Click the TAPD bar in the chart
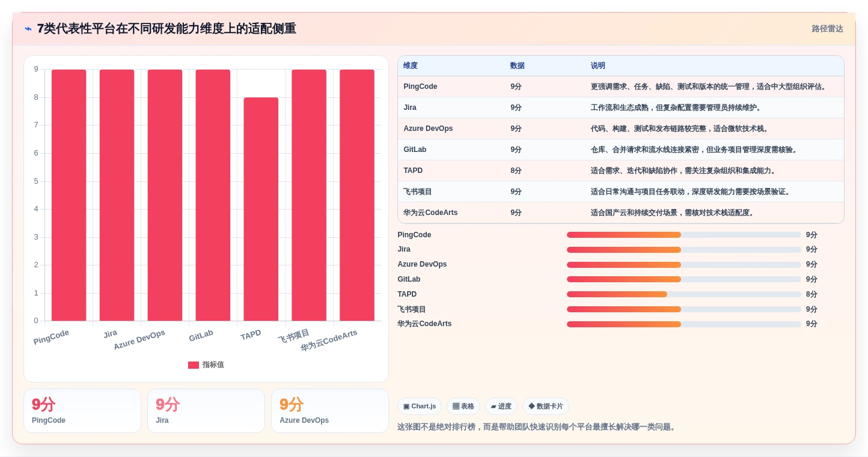The height and width of the screenshot is (457, 868). pos(261,209)
